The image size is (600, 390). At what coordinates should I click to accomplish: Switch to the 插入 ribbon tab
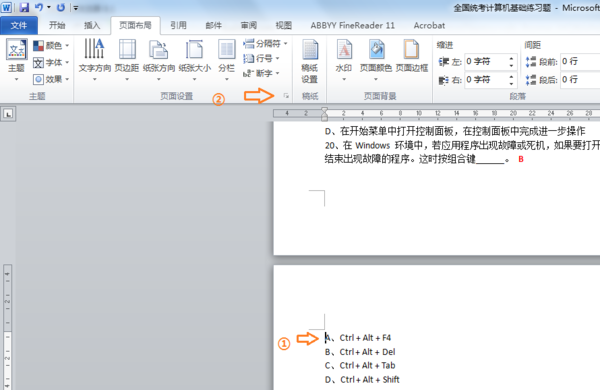tap(92, 26)
